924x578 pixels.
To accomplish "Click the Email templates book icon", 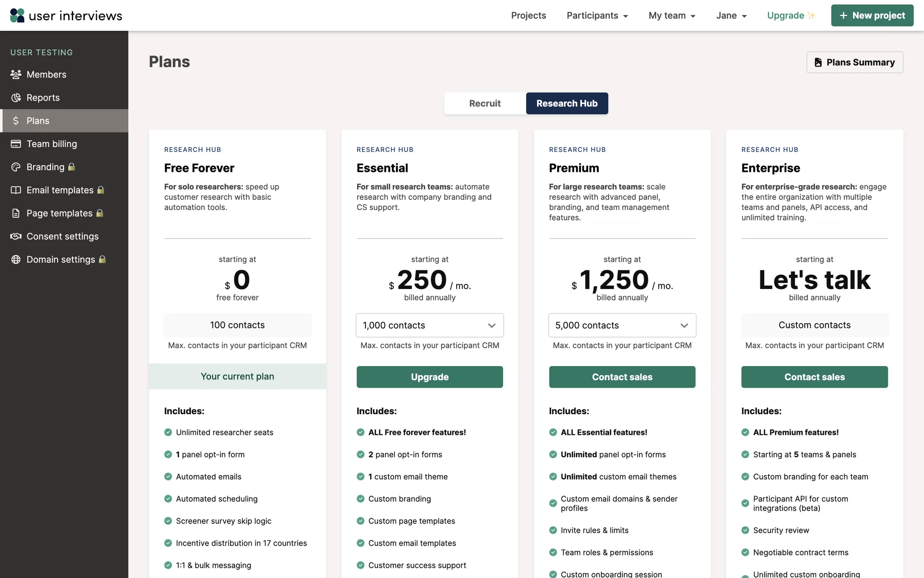I will [16, 190].
